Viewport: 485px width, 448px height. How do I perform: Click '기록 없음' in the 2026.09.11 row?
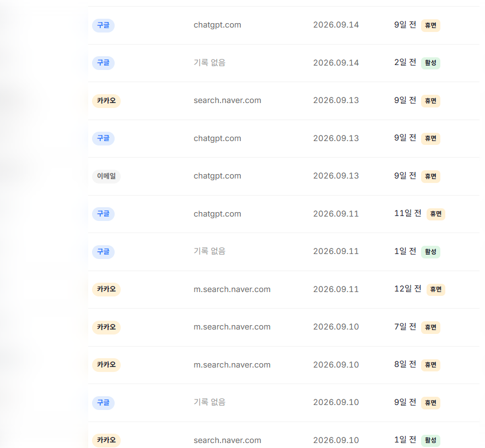[209, 251]
